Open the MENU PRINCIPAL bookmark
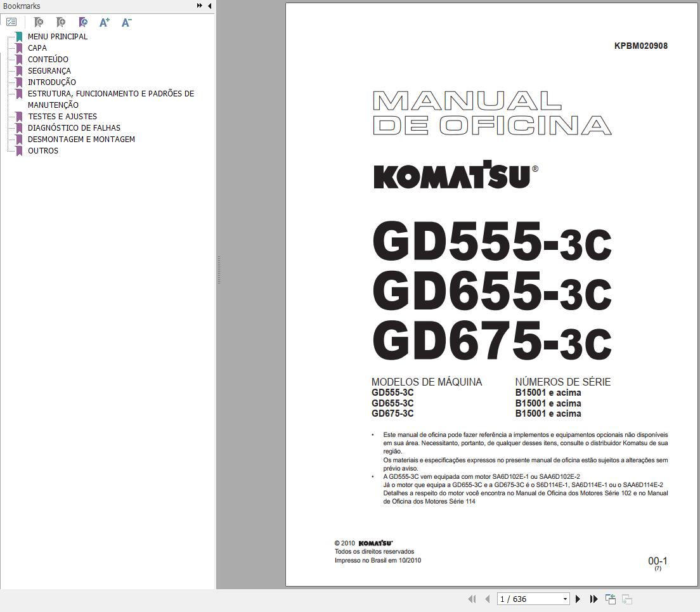The width and height of the screenshot is (700, 612). (58, 37)
